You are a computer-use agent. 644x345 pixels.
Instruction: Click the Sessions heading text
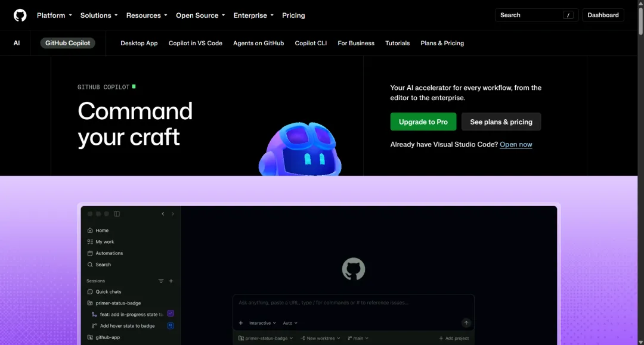pyautogui.click(x=95, y=281)
